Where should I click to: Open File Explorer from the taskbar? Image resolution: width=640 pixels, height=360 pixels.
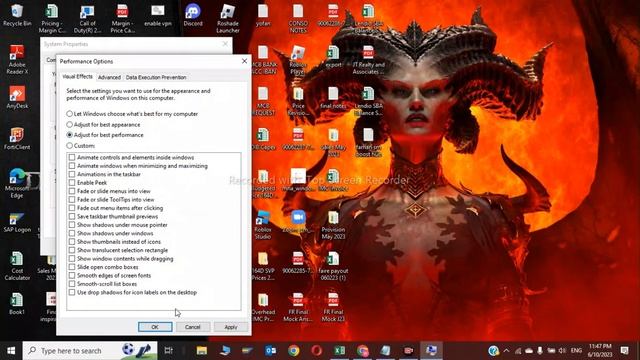point(202,351)
